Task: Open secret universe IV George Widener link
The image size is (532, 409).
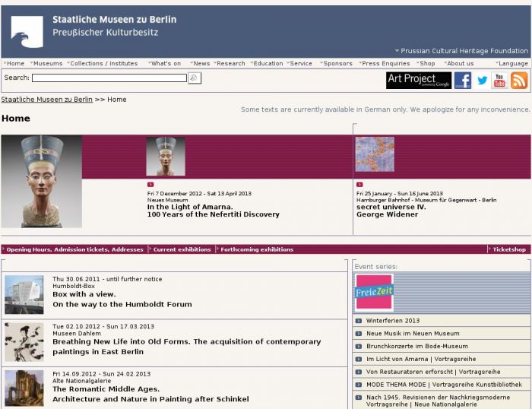Action: (391, 211)
